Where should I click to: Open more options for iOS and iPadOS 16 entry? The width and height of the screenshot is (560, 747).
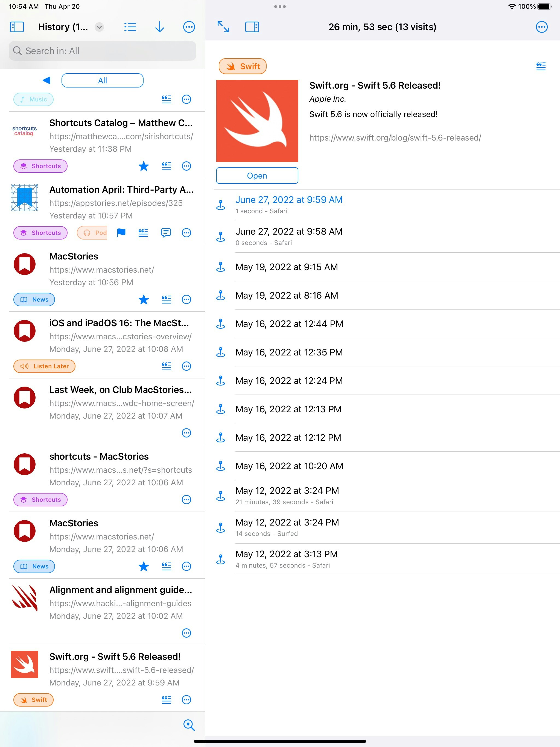coord(186,366)
